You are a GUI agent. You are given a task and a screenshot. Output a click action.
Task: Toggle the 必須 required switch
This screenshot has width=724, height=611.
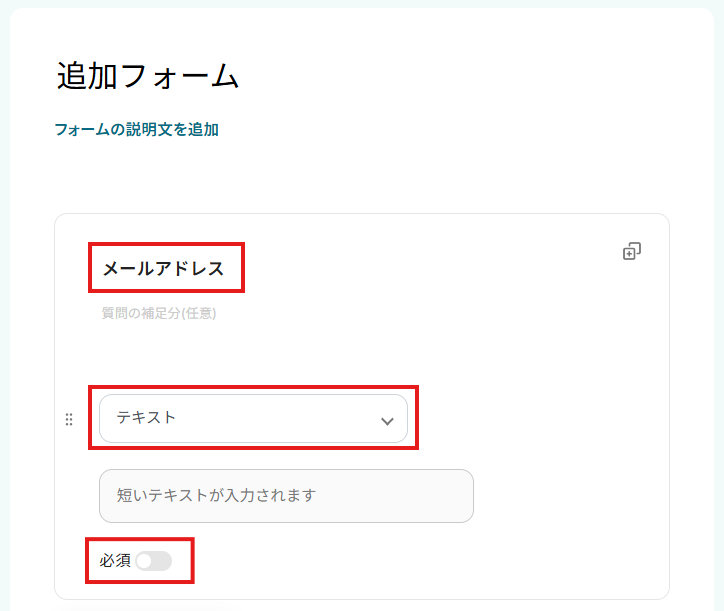(154, 561)
